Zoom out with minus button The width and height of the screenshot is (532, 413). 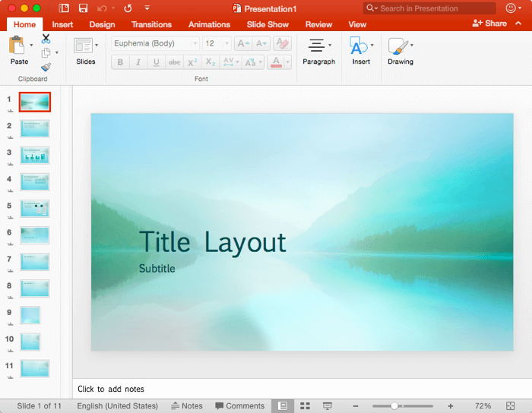click(356, 406)
